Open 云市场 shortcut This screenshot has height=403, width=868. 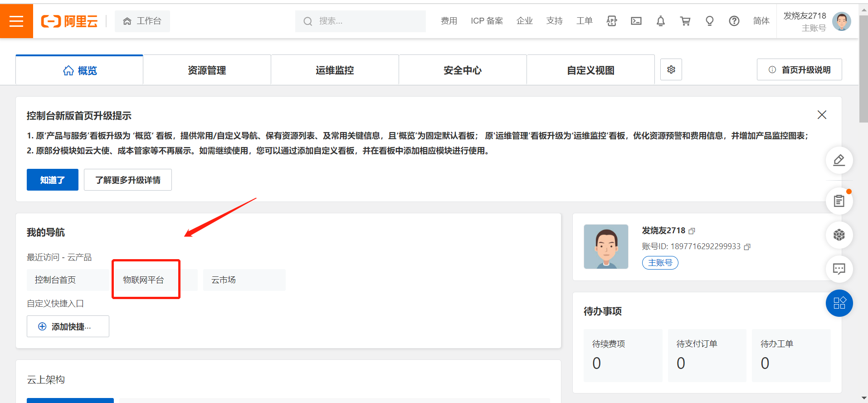click(244, 280)
